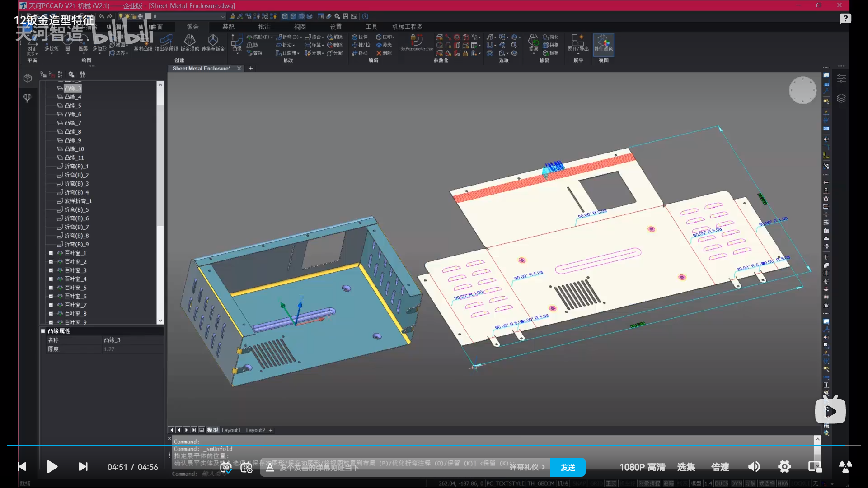The image size is (868, 488).
Task: Switch to the 装配 ribbon tab
Action: click(229, 27)
